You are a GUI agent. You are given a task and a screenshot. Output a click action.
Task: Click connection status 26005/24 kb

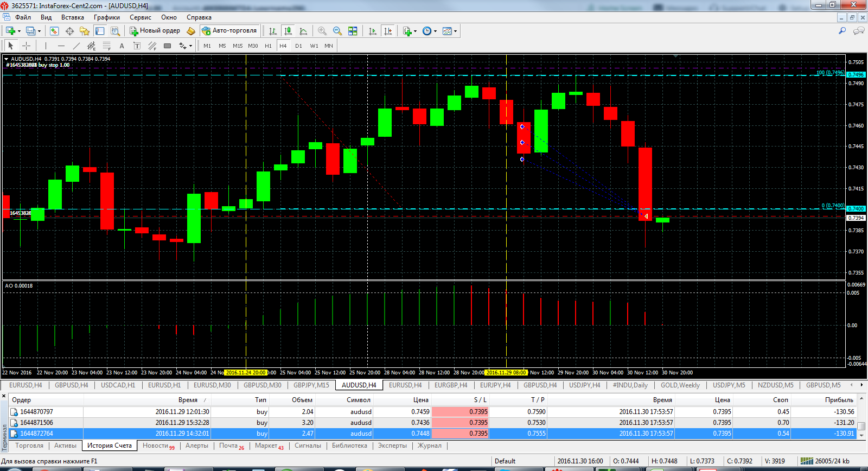(x=825, y=461)
